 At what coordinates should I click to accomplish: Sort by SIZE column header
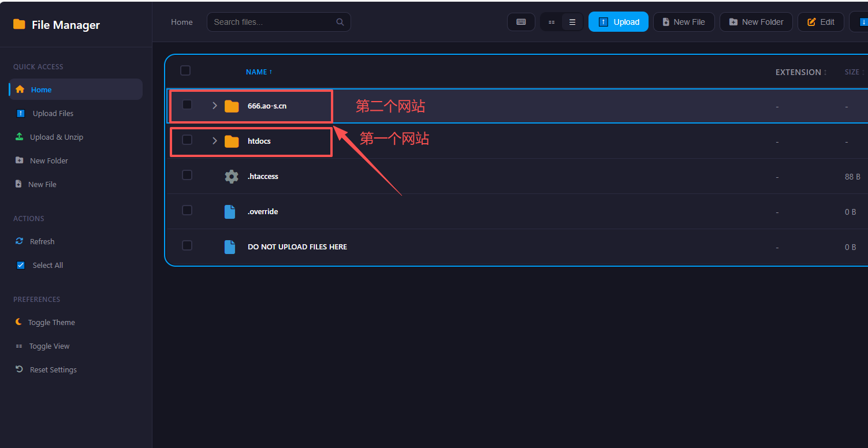[x=855, y=72]
